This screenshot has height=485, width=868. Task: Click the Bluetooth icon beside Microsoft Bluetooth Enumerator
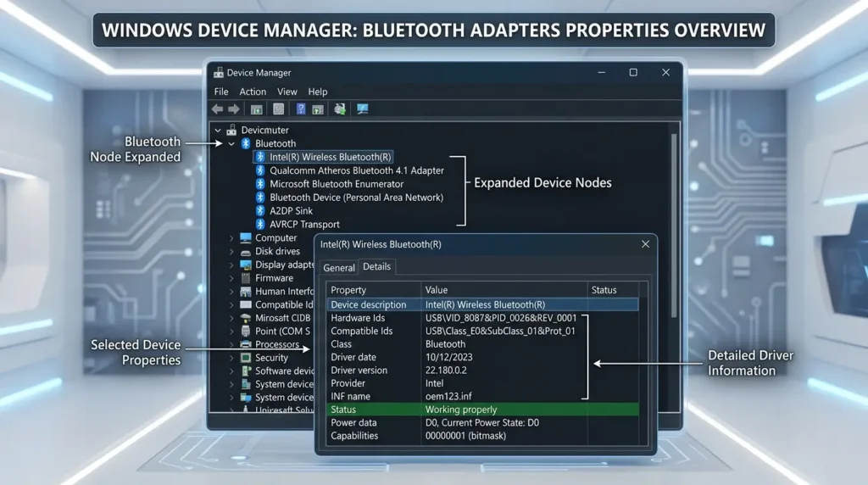[260, 184]
